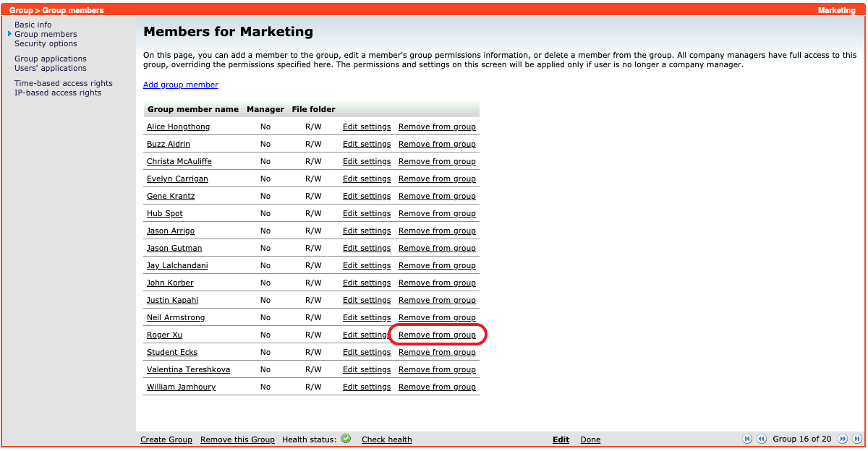Open John Korber member link

[170, 283]
